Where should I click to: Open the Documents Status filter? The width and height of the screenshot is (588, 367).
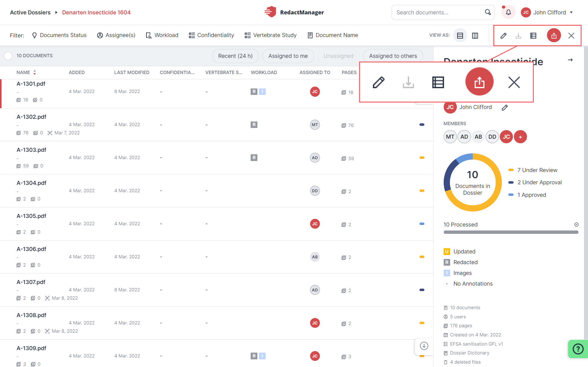[x=59, y=35]
